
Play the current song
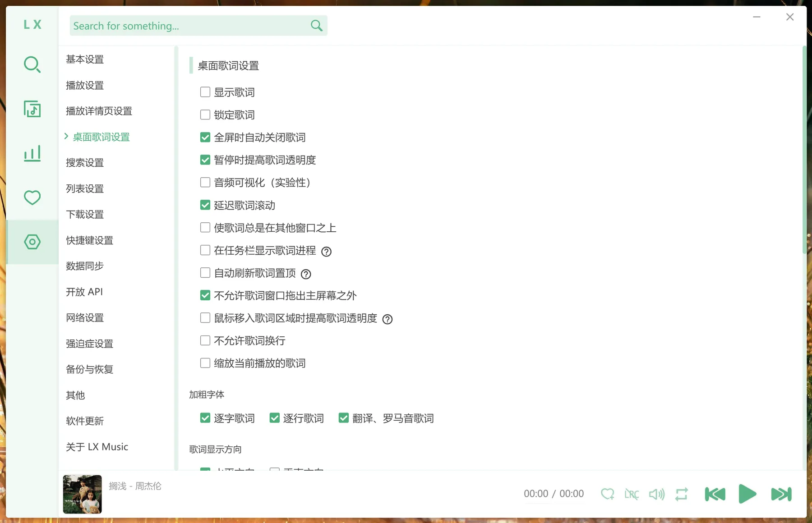[747, 494]
